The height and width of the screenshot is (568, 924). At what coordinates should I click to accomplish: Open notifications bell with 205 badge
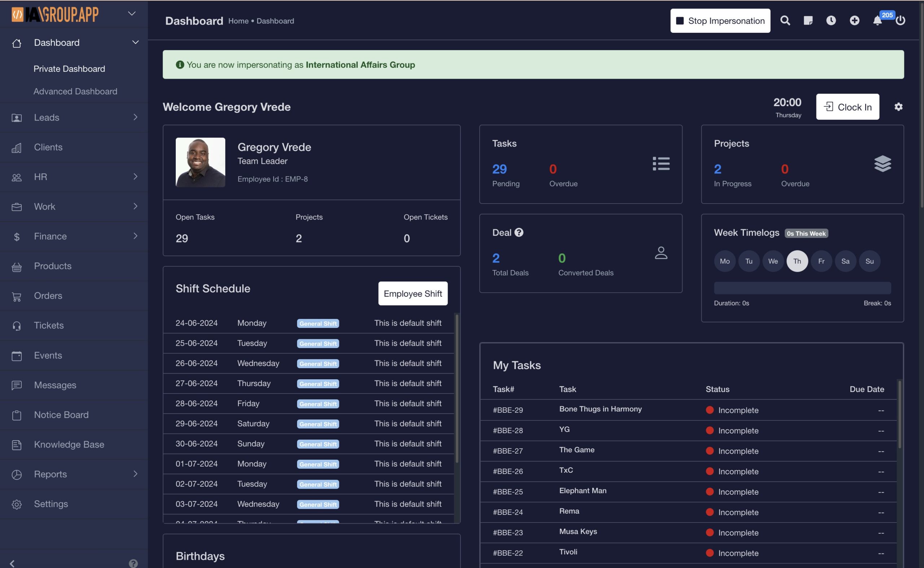877,21
